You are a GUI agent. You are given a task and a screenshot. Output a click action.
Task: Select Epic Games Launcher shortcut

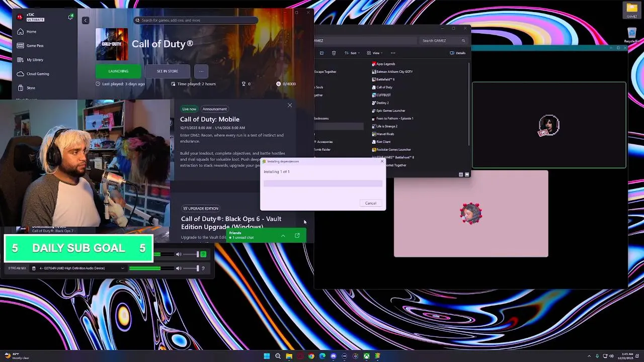click(x=388, y=111)
